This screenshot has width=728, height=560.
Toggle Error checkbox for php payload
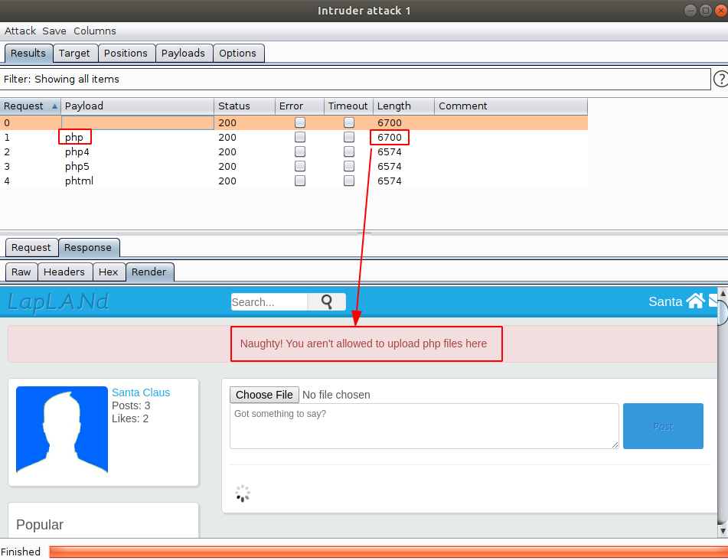click(300, 137)
